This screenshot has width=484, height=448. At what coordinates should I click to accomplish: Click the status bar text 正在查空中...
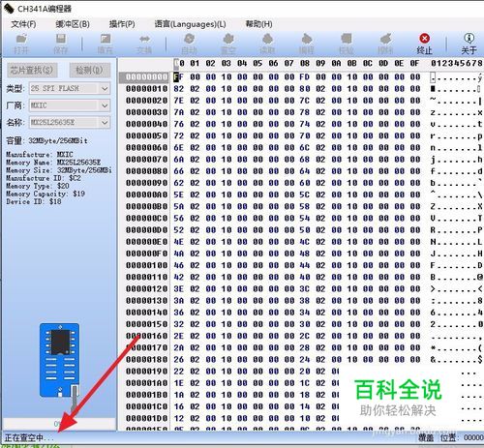[28, 437]
